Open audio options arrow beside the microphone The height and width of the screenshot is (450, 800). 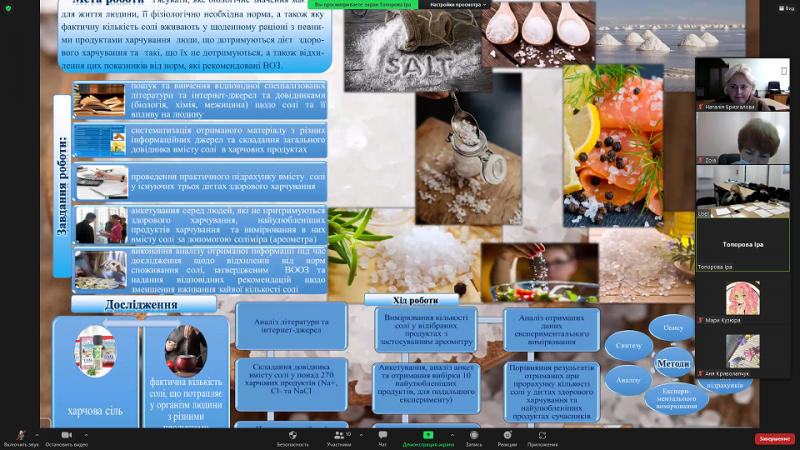pos(37,435)
